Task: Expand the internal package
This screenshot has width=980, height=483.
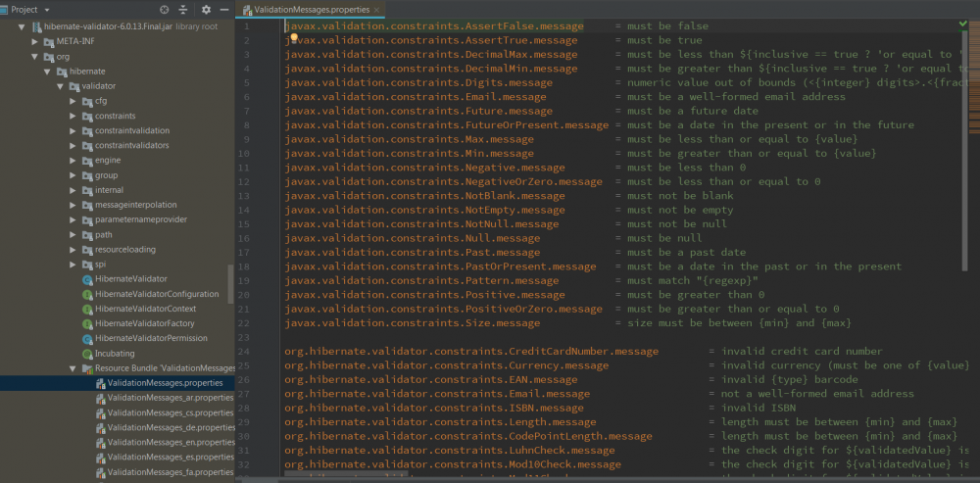Action: (73, 190)
